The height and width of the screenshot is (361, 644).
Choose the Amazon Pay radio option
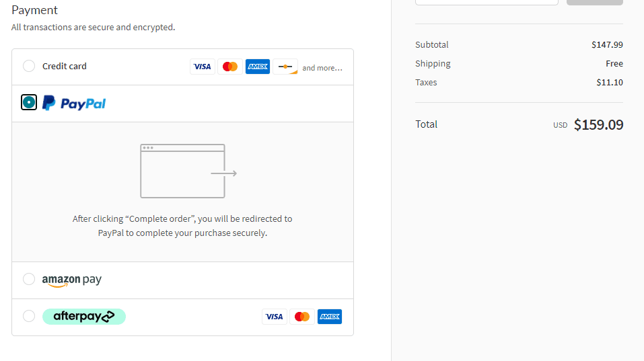click(29, 279)
